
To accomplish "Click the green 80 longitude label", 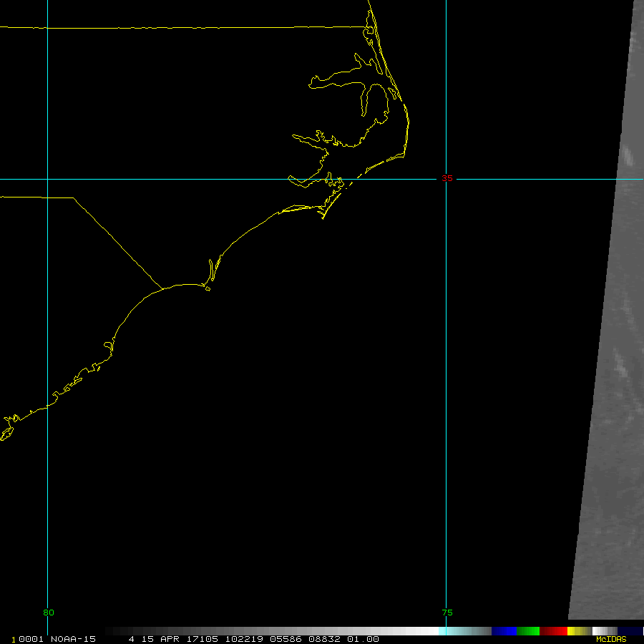I will (48, 613).
